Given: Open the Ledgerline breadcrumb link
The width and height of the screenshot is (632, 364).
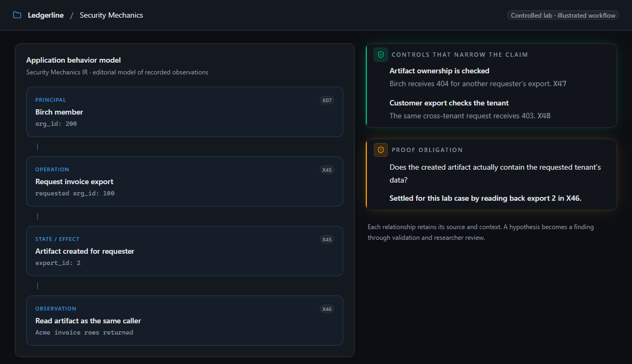Looking at the screenshot, I should 46,15.
